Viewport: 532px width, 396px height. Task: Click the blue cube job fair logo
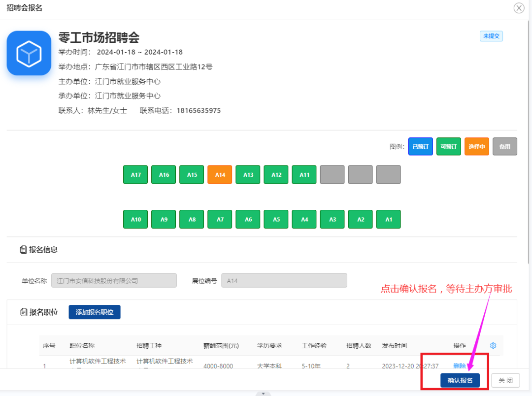(29, 53)
